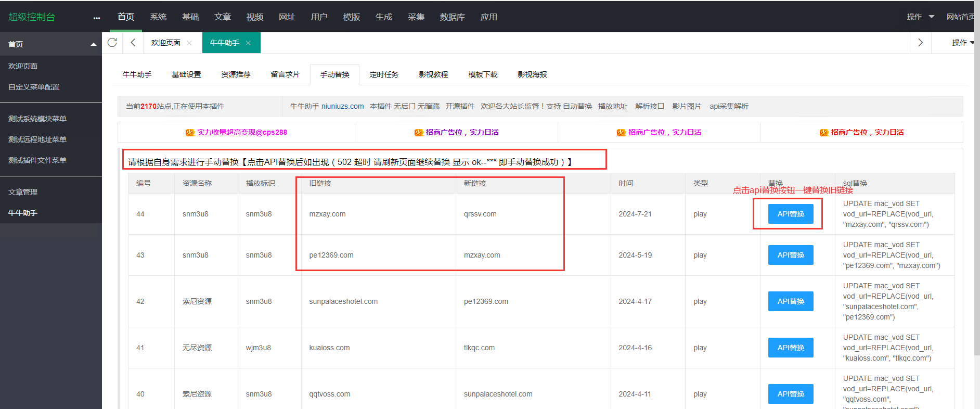Open the 基础设置 sub-tab

pyautogui.click(x=186, y=74)
